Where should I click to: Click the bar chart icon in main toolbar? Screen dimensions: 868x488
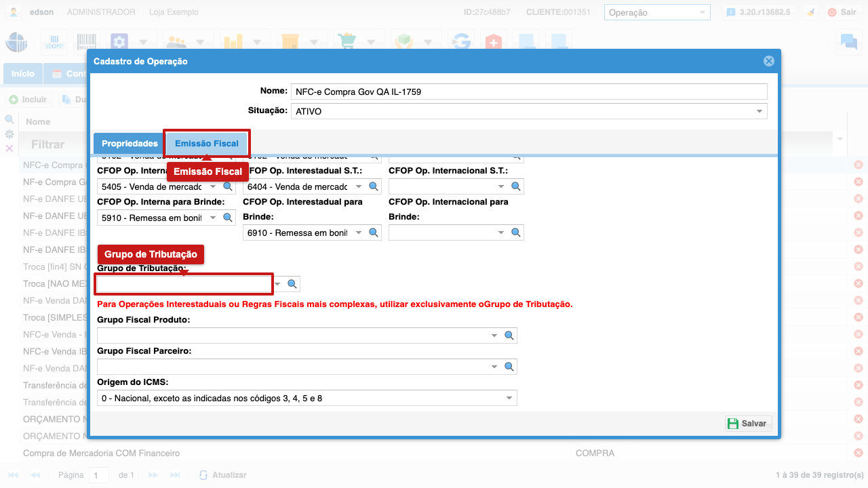click(233, 42)
